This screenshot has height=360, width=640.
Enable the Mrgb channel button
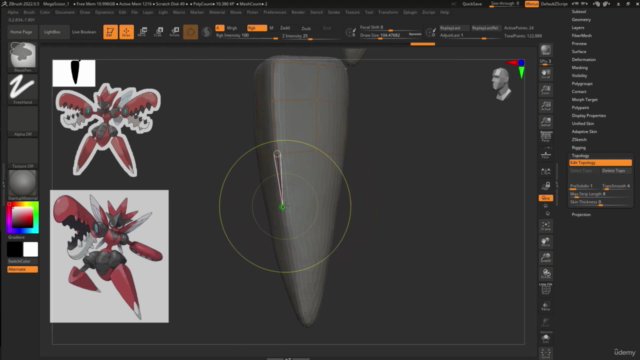232,28
